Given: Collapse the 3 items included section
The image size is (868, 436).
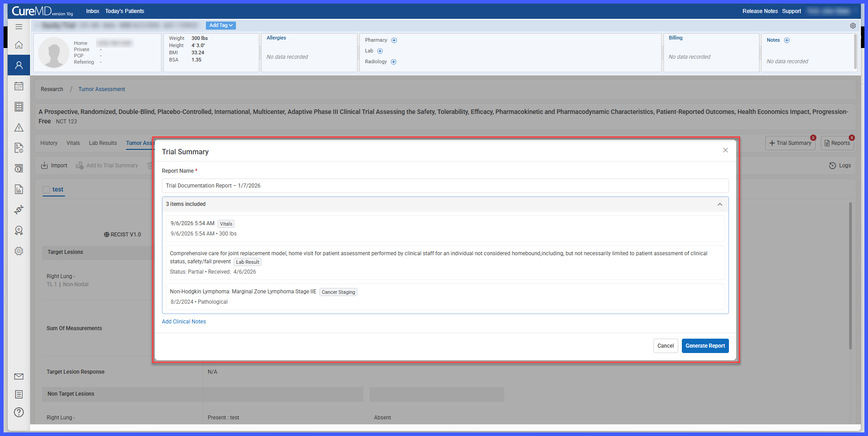Looking at the screenshot, I should tap(720, 205).
